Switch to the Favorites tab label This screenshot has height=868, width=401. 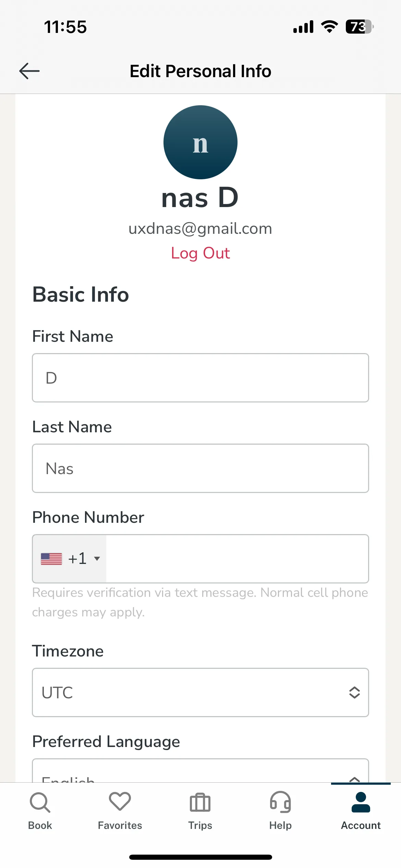[x=120, y=825]
